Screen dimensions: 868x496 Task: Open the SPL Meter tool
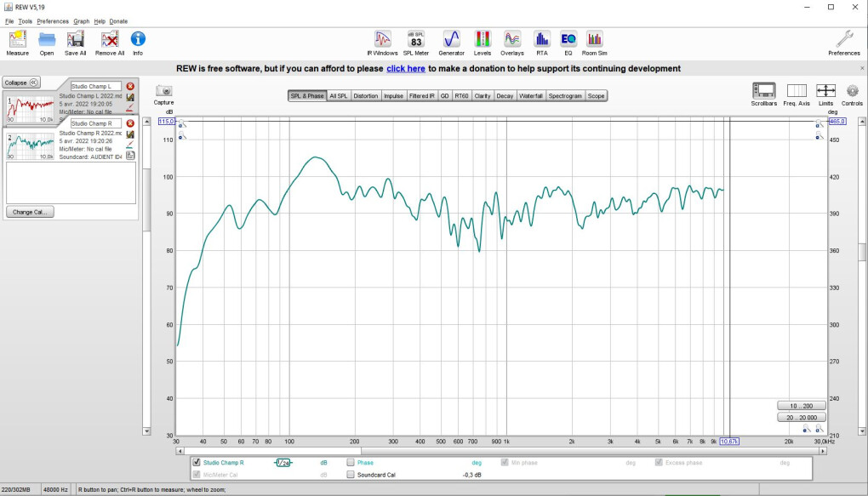pyautogui.click(x=416, y=39)
